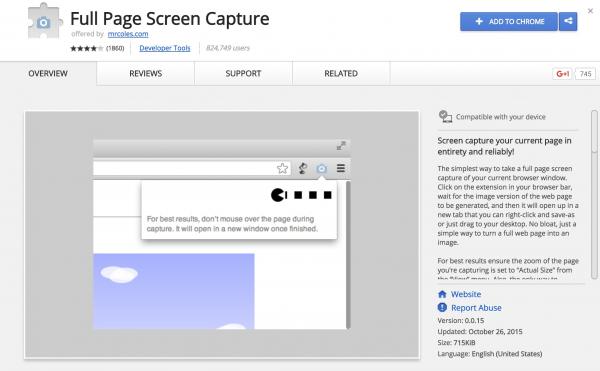
Task: Click the Size: 715KiB text
Action: point(456,343)
